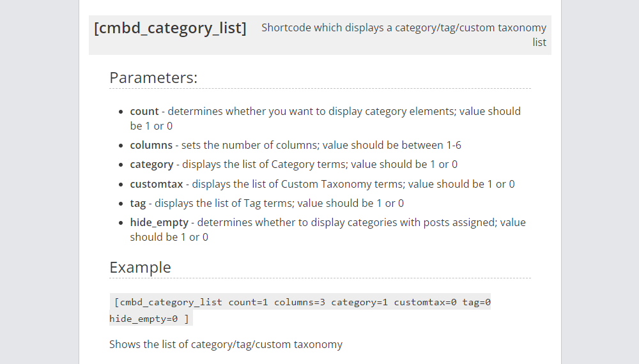The width and height of the screenshot is (639, 364).
Task: Click 'Shows the list of category/tag/custom taxonomy' text
Action: [x=226, y=344]
